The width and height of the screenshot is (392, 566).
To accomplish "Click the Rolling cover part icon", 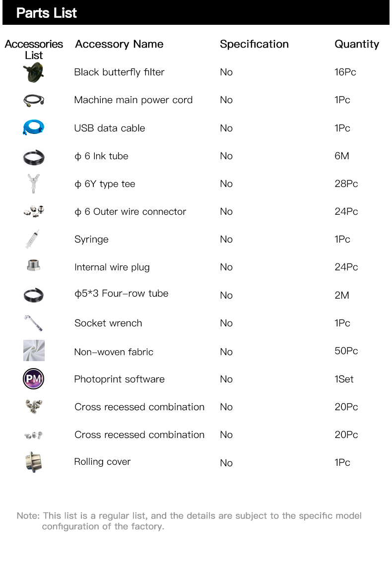I will (34, 462).
